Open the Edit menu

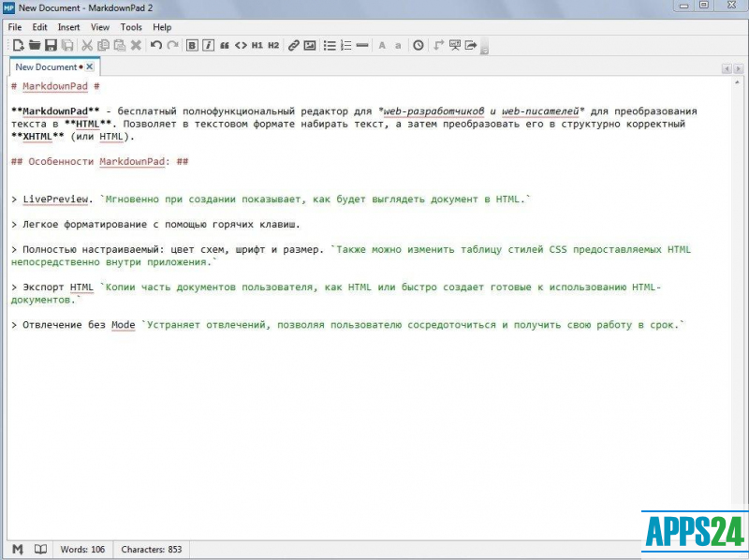pos(39,27)
